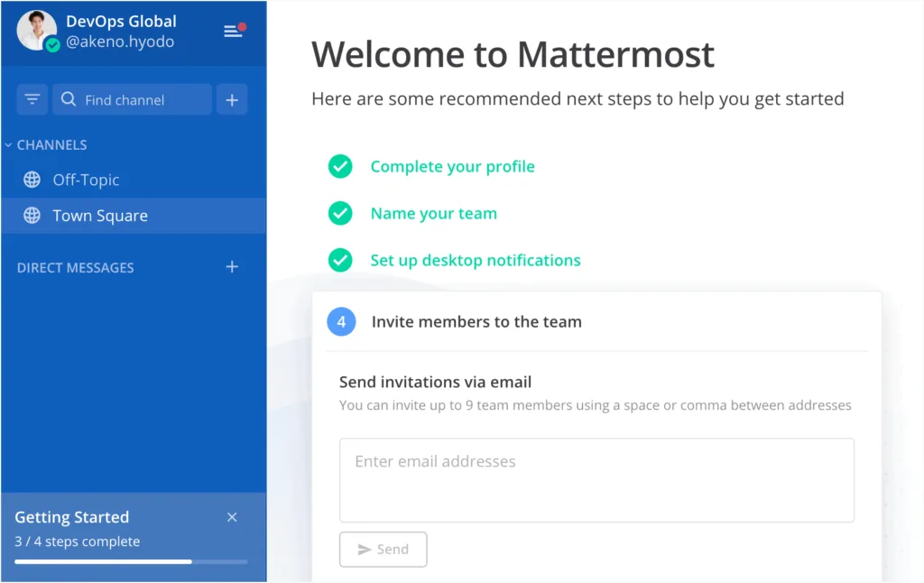Viewport: 924px width, 583px height.
Task: Start a new direct message with plus
Action: pyautogui.click(x=232, y=267)
